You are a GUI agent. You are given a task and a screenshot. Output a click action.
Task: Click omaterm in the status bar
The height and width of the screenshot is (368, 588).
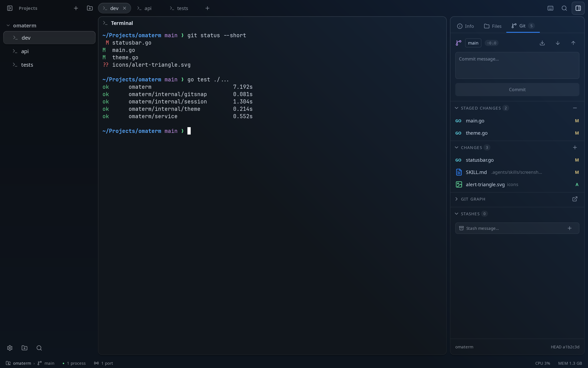tap(18, 363)
